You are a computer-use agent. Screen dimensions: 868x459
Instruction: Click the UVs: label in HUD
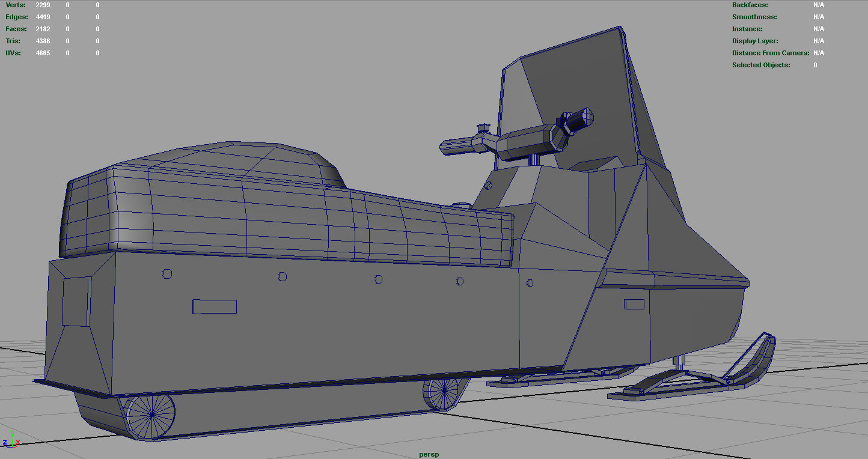13,53
